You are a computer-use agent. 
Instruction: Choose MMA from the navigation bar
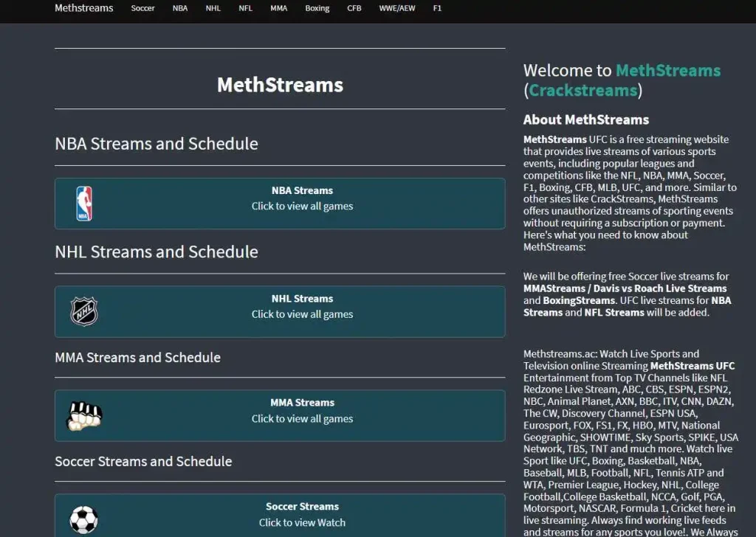point(278,9)
